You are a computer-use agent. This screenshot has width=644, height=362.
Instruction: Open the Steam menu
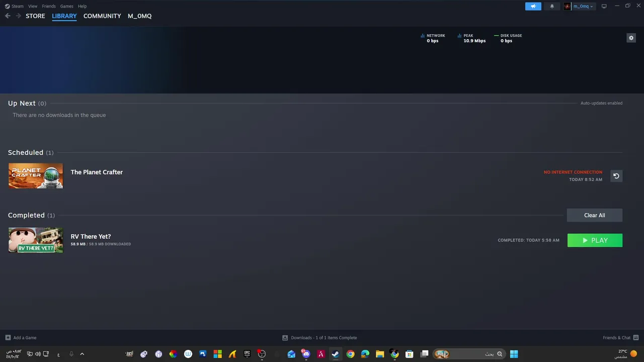pos(14,6)
